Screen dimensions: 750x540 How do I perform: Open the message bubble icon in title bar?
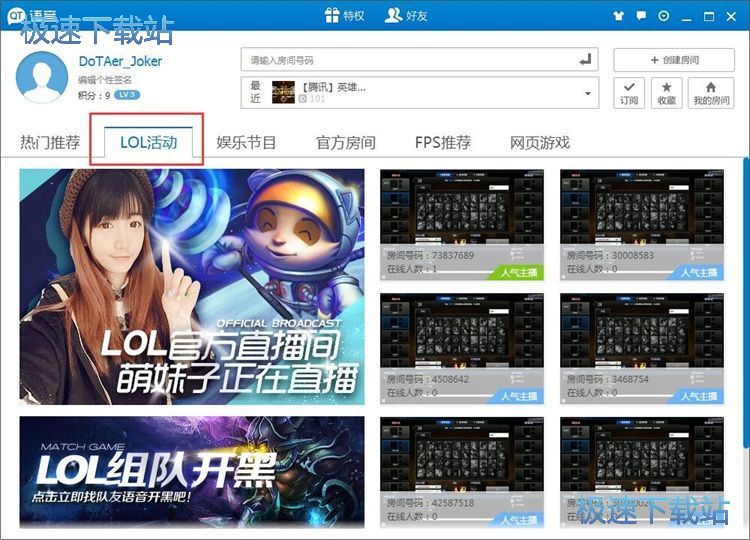[641, 16]
